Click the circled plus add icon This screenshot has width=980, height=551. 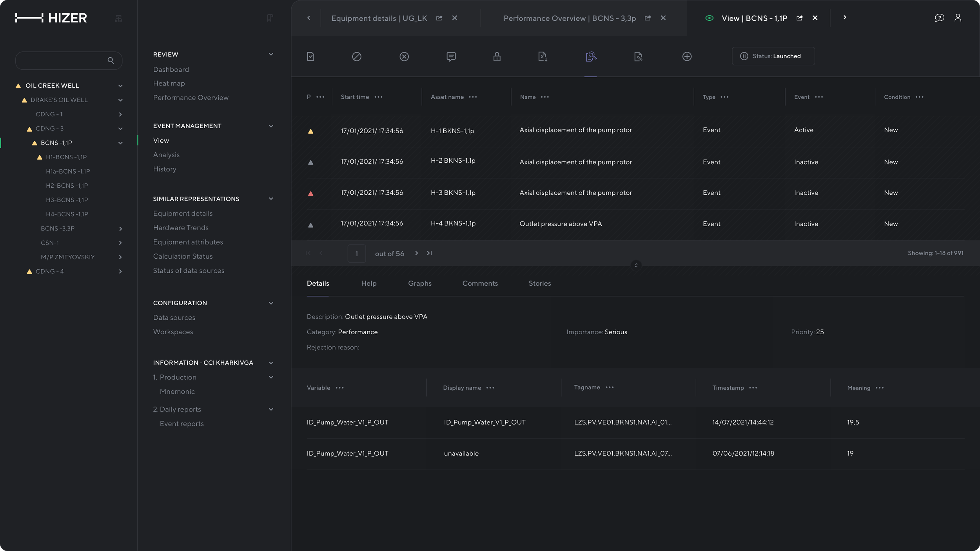coord(687,56)
